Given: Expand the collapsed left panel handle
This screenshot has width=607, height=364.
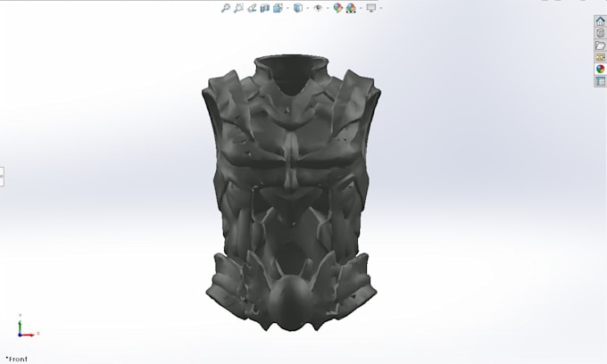Looking at the screenshot, I should pos(2,177).
